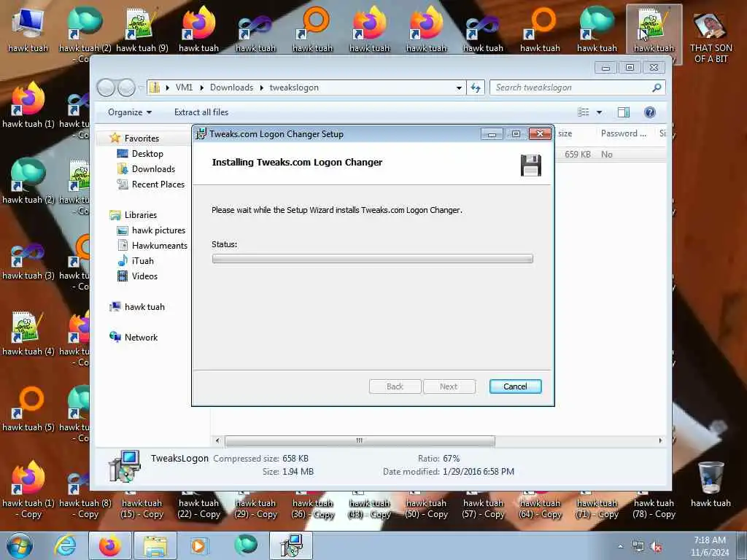Go back in Explorer navigation

(106, 87)
